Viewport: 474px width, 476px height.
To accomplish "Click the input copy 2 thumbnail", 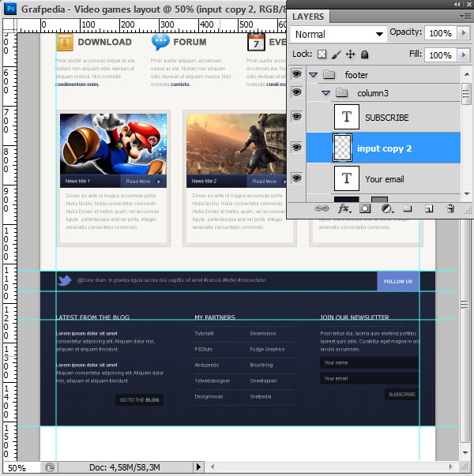I will [x=342, y=148].
